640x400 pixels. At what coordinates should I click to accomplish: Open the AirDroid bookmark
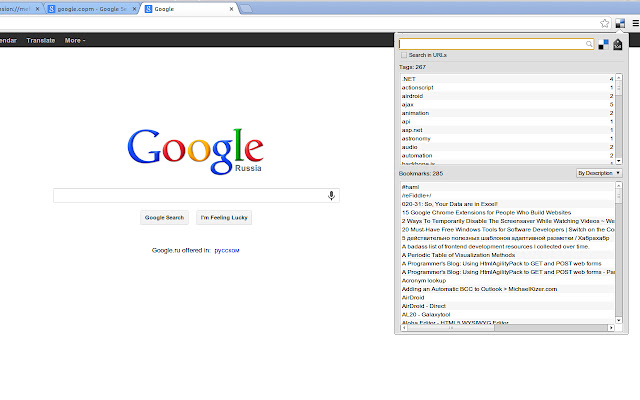pyautogui.click(x=507, y=298)
